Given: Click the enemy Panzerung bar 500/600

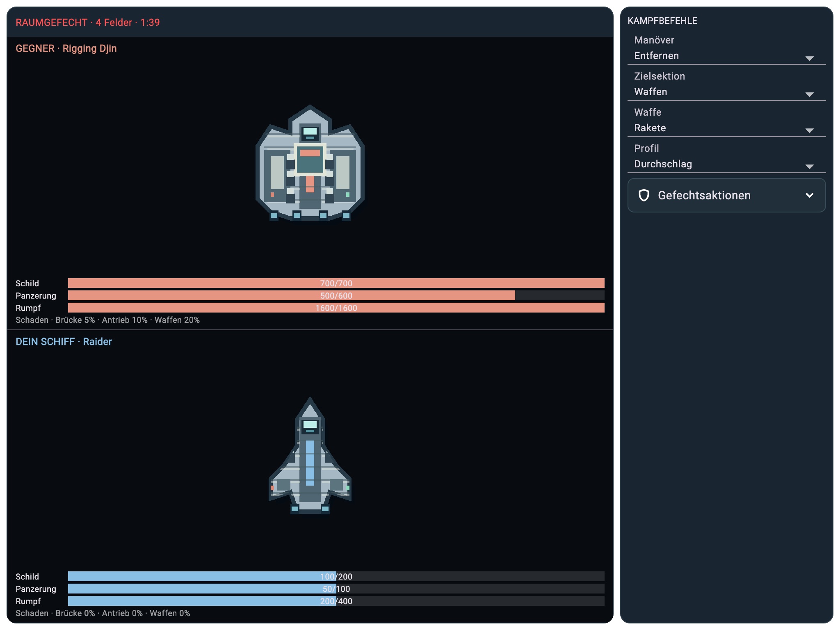Looking at the screenshot, I should (336, 295).
